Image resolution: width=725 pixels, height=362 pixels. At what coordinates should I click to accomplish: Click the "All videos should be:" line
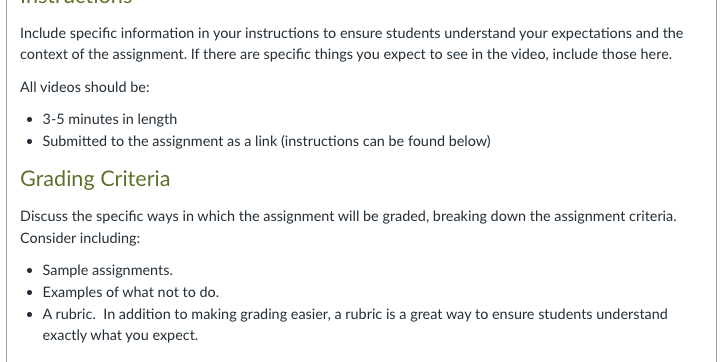pos(85,87)
